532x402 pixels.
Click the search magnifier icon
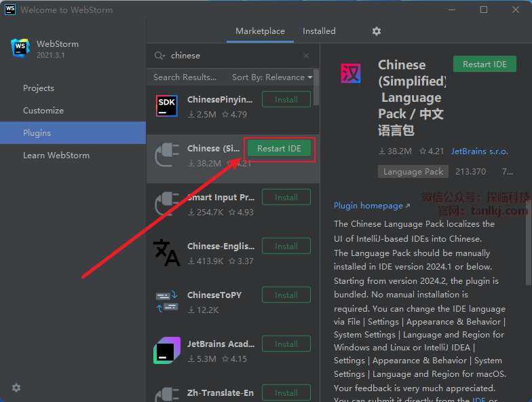(159, 56)
